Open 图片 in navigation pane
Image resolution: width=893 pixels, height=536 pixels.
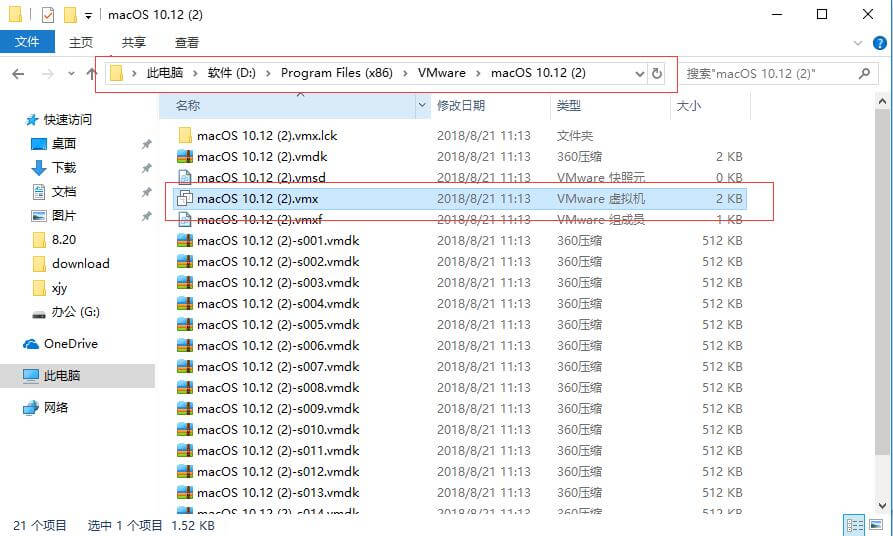pyautogui.click(x=63, y=215)
